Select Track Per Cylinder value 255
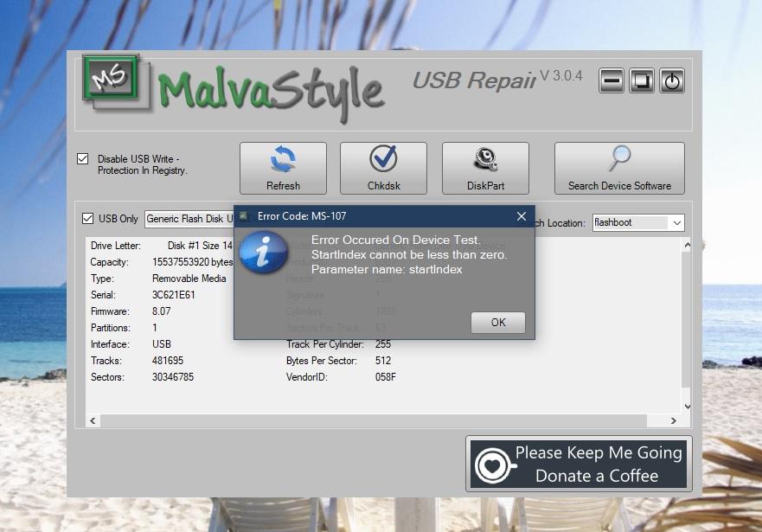Screen dimensions: 762x532 383,344
